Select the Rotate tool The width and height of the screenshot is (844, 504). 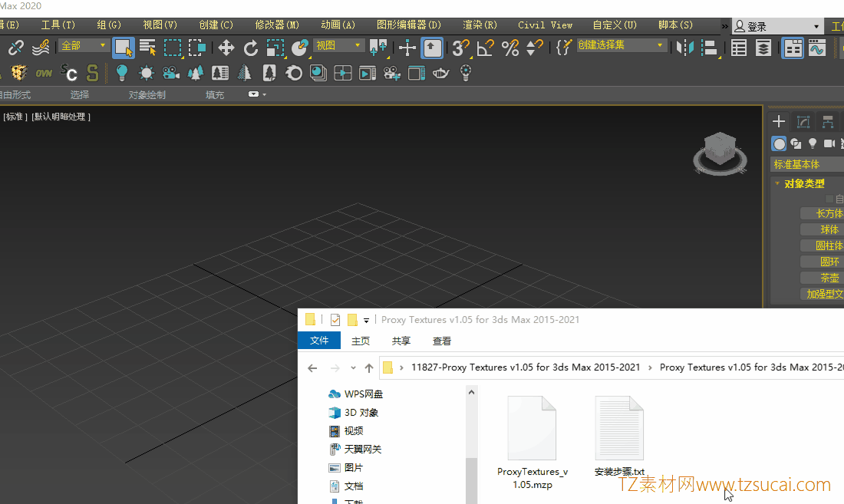coord(250,48)
